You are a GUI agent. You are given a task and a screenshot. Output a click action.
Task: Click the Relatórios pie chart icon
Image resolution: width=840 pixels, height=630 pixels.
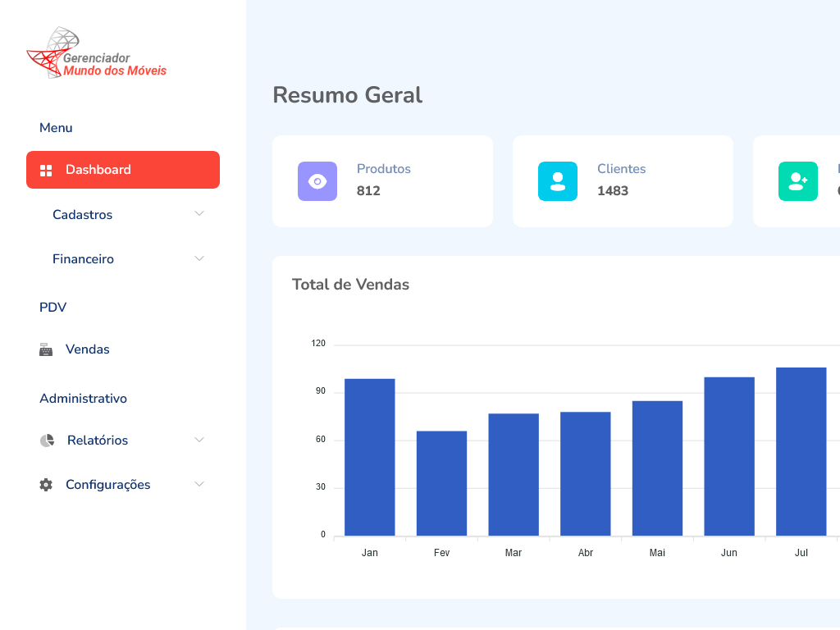(x=47, y=441)
